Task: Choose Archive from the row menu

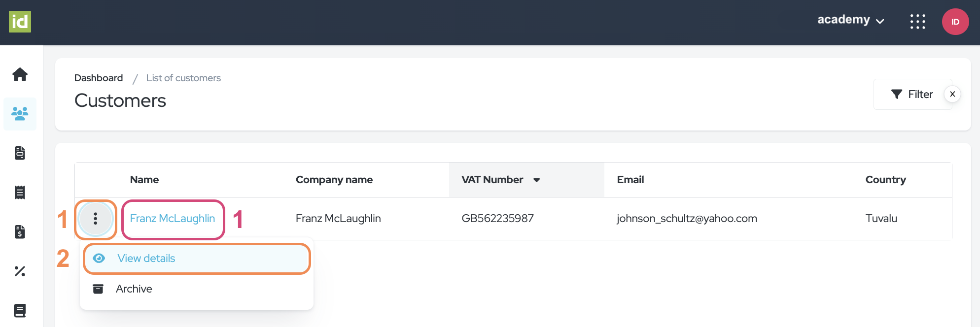Action: click(x=134, y=289)
